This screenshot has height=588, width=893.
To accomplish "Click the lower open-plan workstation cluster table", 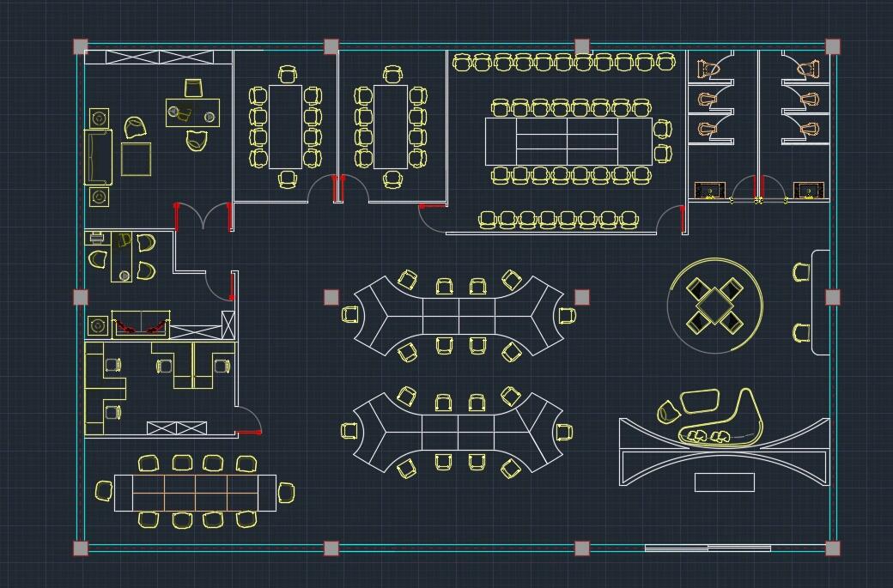I will pos(459,431).
